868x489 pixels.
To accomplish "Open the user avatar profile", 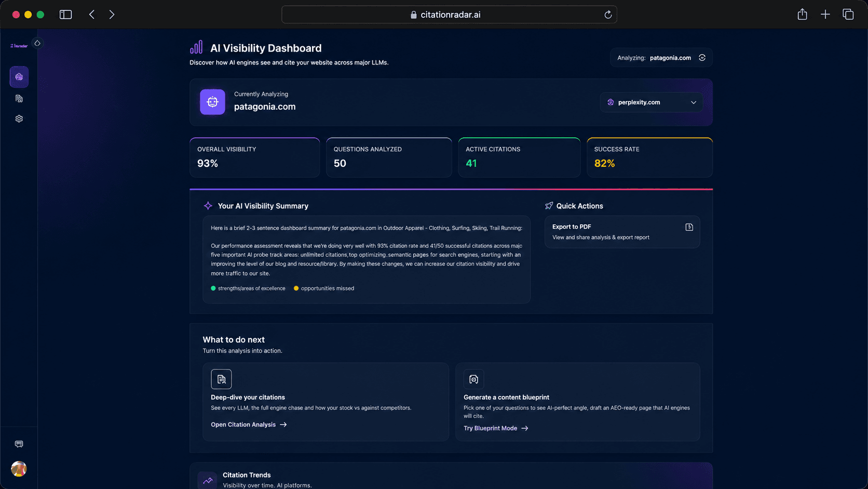I will pos(19,469).
